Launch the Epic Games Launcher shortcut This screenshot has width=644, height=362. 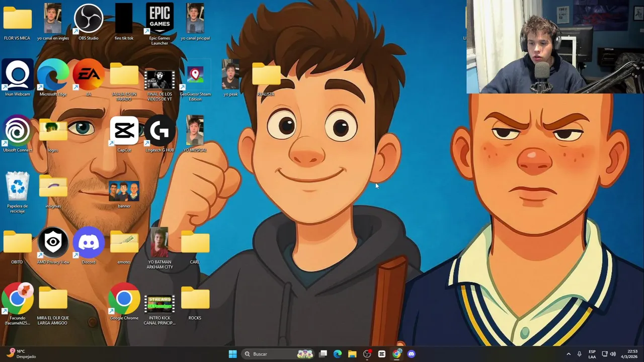point(159,24)
